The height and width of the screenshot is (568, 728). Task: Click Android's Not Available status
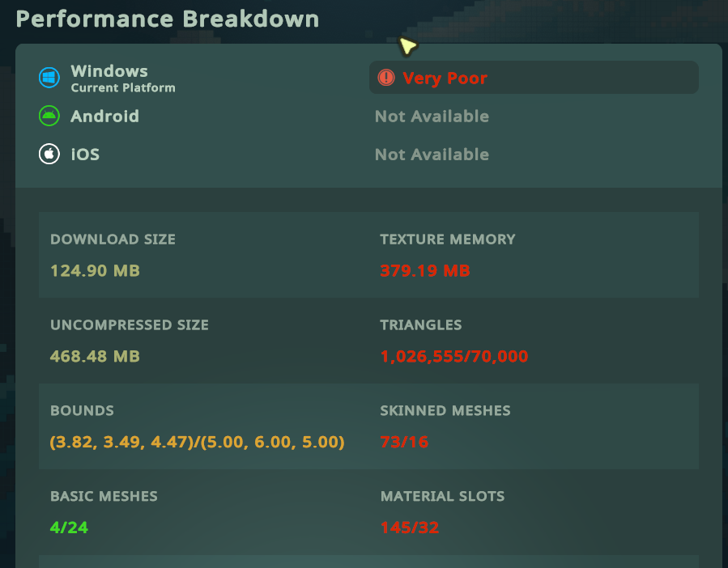pos(432,116)
